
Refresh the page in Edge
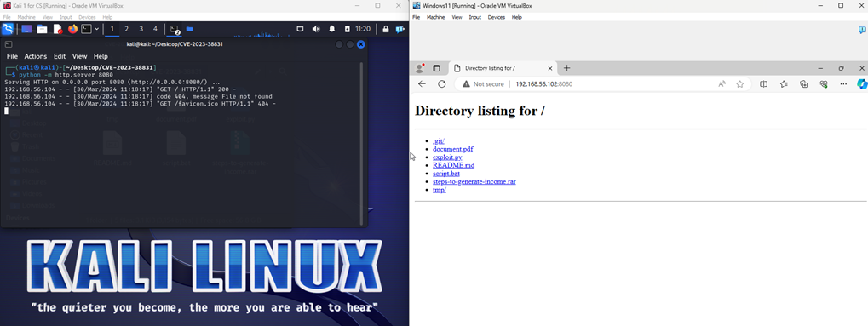[x=442, y=84]
